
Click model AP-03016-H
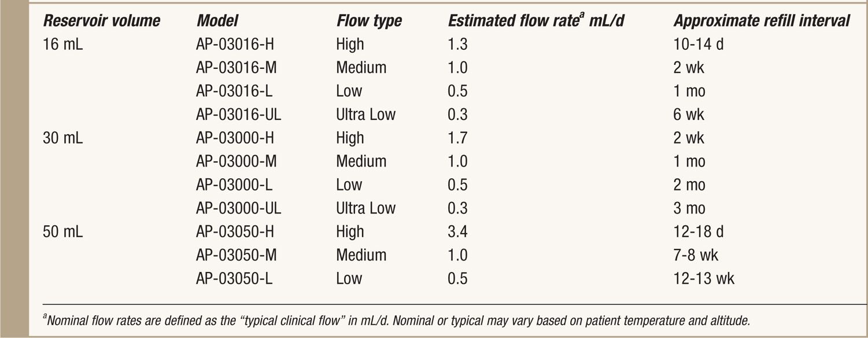click(x=236, y=44)
